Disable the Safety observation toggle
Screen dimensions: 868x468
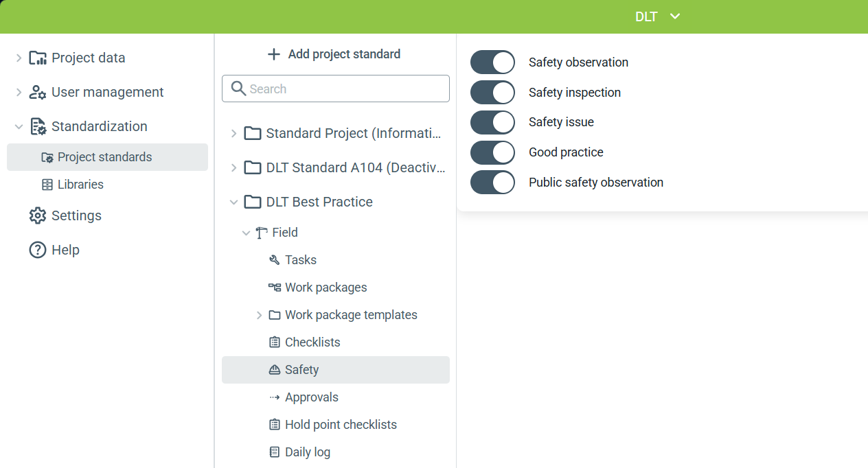click(x=492, y=62)
